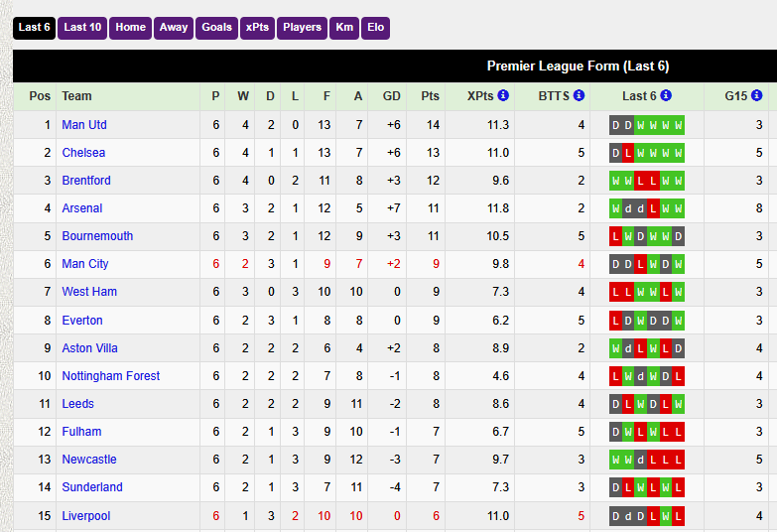Click the XPts info icon
The width and height of the screenshot is (777, 532).
(x=503, y=95)
